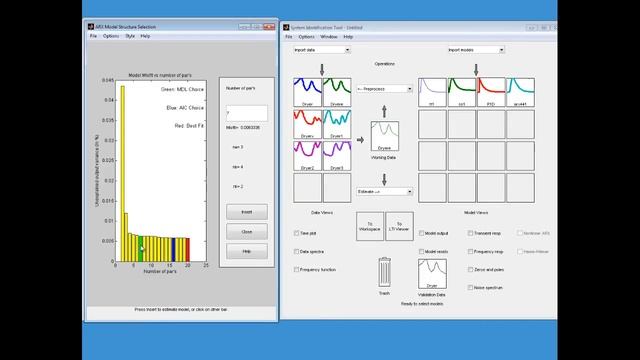The image size is (640, 360).
Task: Select the red P1D model icon
Action: click(x=491, y=92)
